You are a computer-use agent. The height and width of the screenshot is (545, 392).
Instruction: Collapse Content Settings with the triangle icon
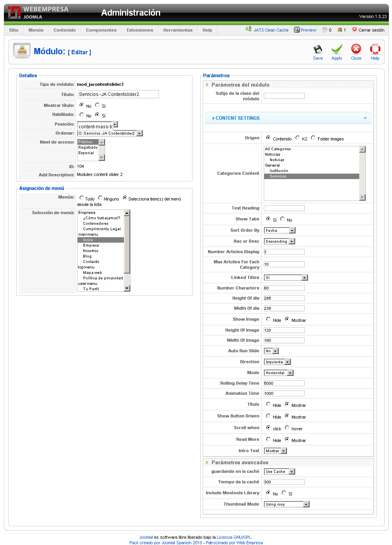coord(365,118)
